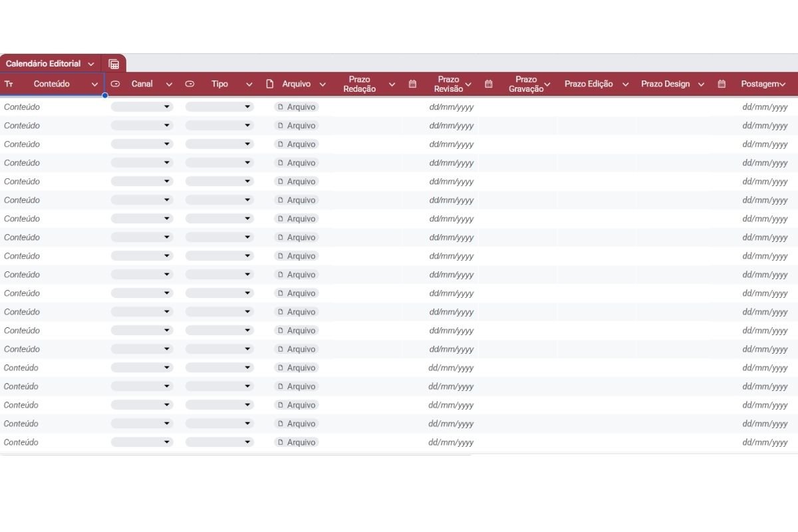
Task: Click the calendar icon beside Postagem header
Action: [722, 84]
